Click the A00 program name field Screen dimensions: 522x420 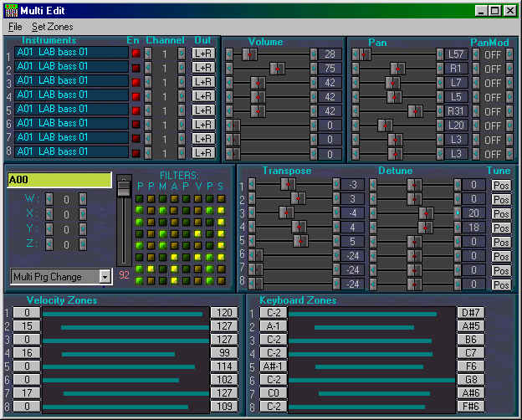click(59, 180)
